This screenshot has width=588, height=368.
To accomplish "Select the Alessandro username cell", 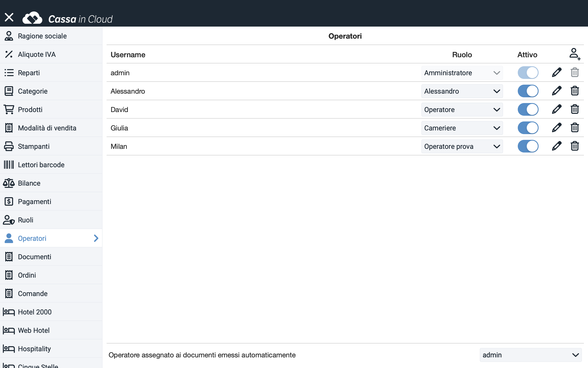I will click(x=128, y=91).
